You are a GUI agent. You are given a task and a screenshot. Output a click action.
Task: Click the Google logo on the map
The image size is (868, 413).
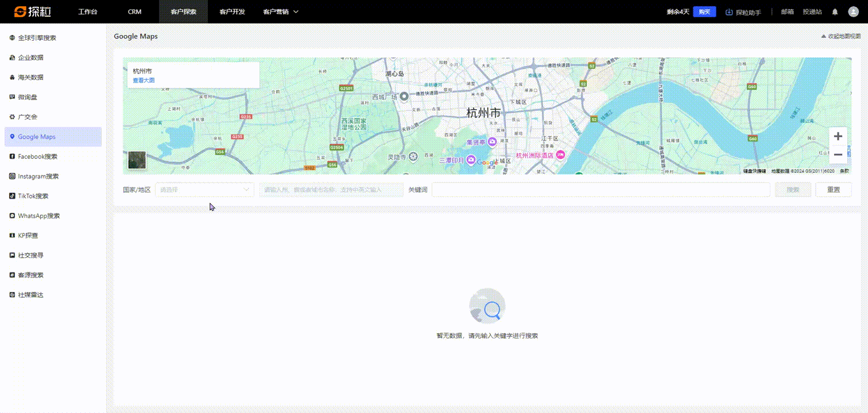(487, 163)
